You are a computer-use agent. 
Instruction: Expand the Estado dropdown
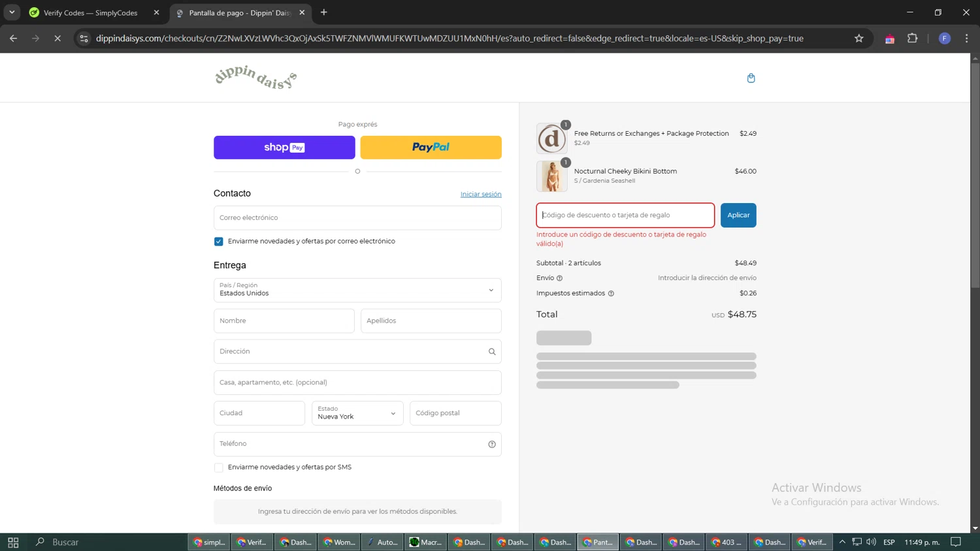[x=357, y=413]
